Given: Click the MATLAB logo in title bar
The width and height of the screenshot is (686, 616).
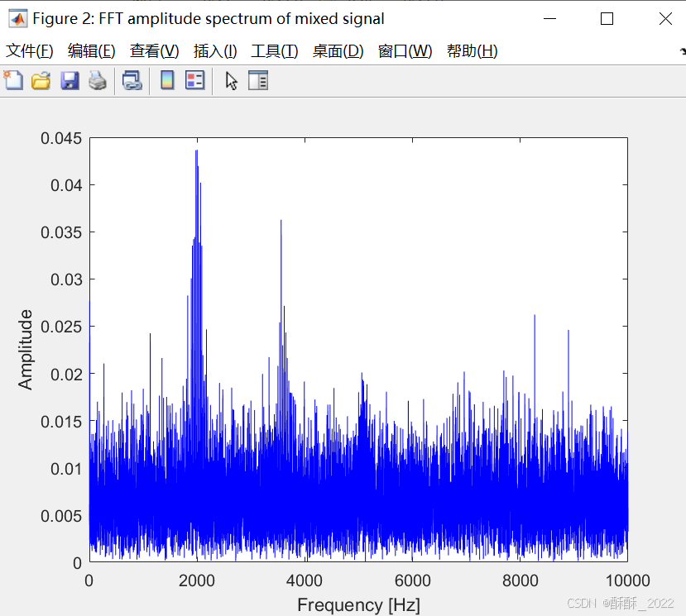Looking at the screenshot, I should [x=17, y=19].
